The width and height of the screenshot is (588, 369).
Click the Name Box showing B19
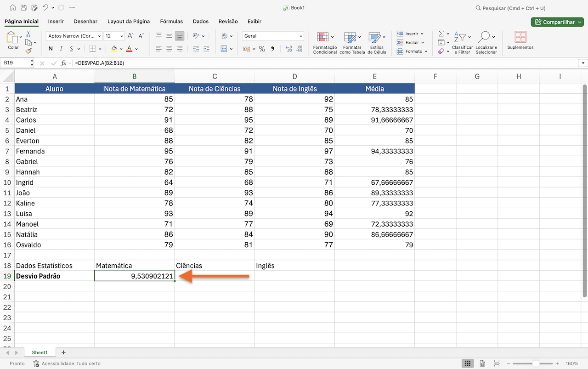click(17, 63)
